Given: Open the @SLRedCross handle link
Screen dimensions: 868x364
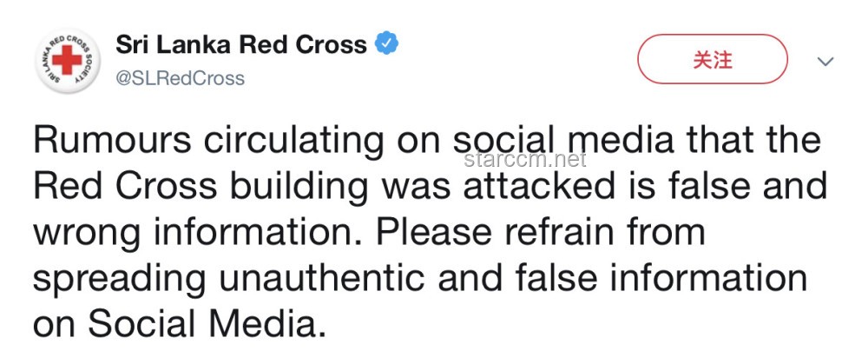Looking at the screenshot, I should [x=180, y=79].
